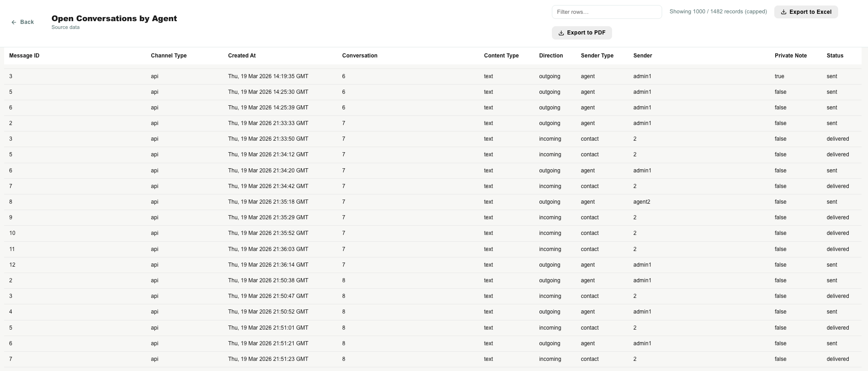This screenshot has width=868, height=371.
Task: Select timestamp 'Thu, 19 Mar 2026 21:36:03 GMT'
Action: coord(268,249)
